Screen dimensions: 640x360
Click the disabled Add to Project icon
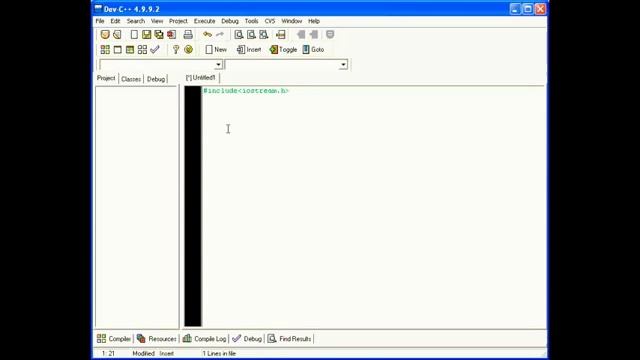point(301,35)
